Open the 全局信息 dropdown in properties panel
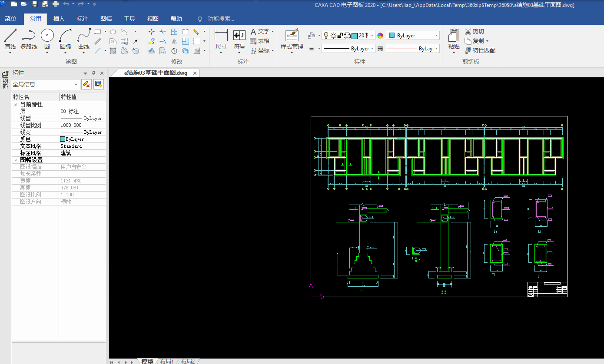 [x=76, y=85]
